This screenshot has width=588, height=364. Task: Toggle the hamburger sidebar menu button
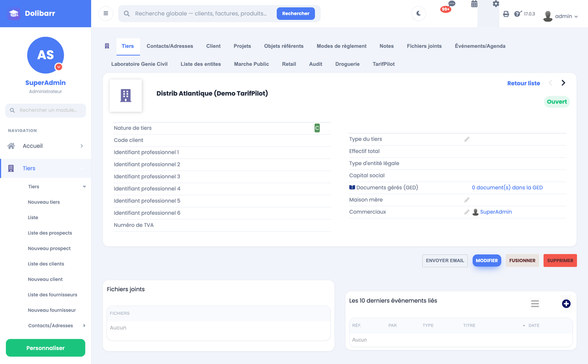106,14
